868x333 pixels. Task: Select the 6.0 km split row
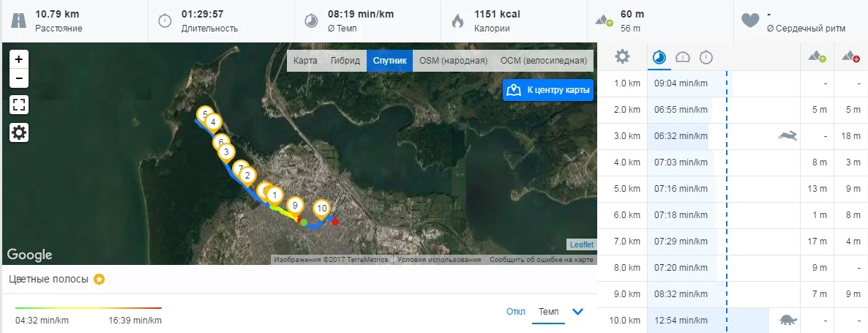pyautogui.click(x=733, y=214)
